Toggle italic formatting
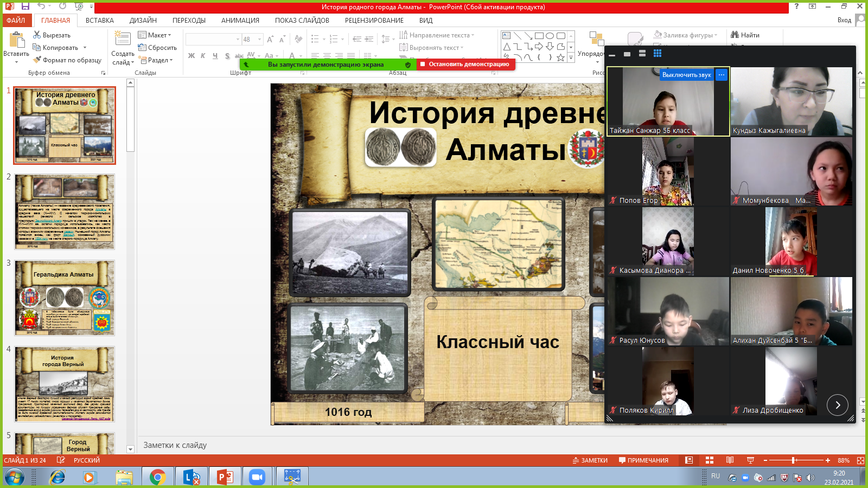 (202, 56)
